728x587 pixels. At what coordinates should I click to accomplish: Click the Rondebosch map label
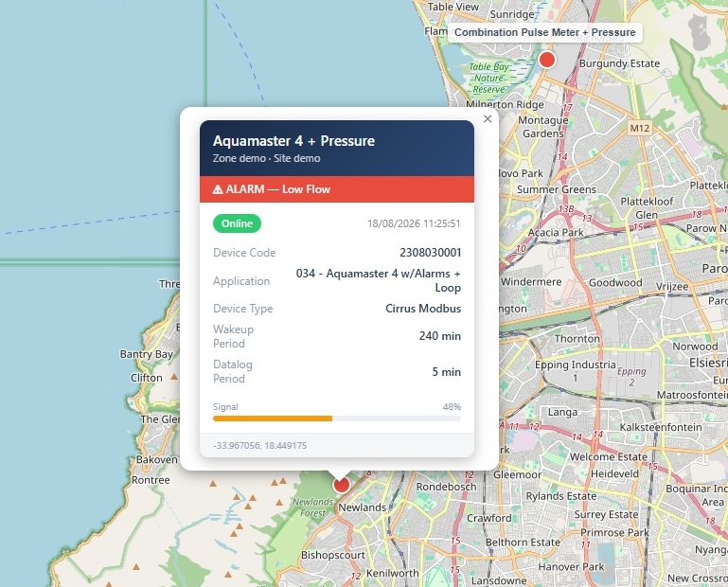coord(446,487)
